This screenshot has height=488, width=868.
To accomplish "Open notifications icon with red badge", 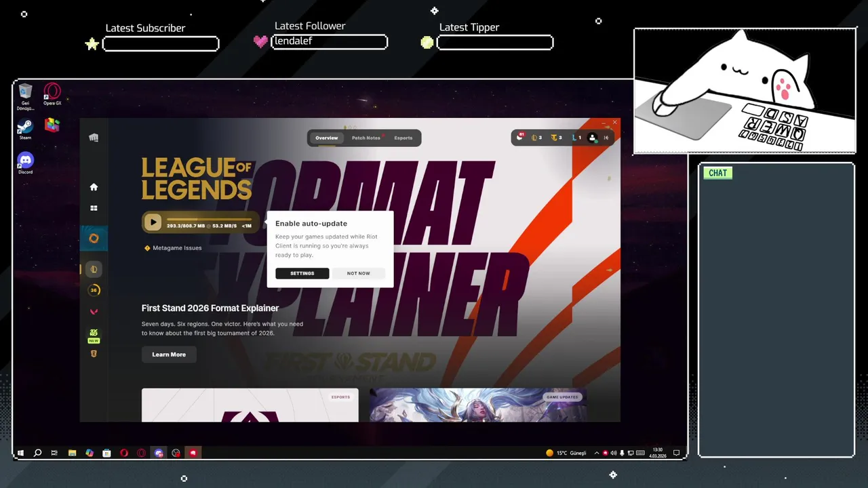I will [521, 138].
